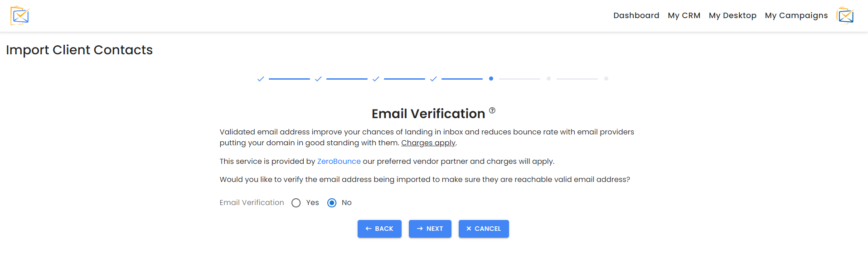Click the sixth step dot in the wizard
Image resolution: width=868 pixels, height=253 pixels.
point(548,79)
